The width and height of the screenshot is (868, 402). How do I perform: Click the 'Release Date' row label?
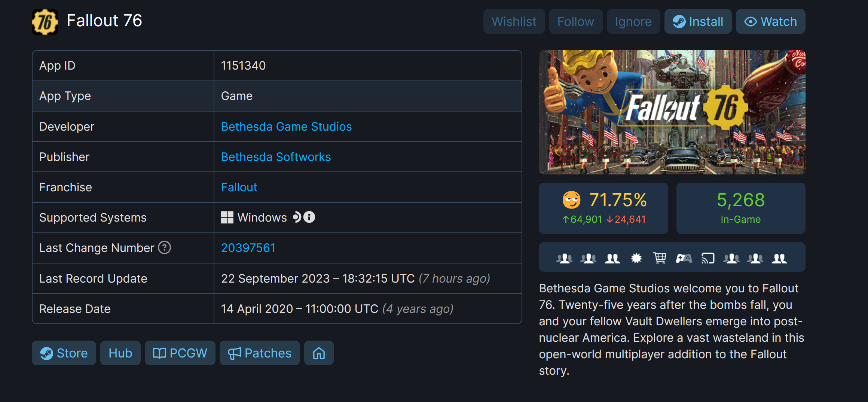pyautogui.click(x=75, y=309)
